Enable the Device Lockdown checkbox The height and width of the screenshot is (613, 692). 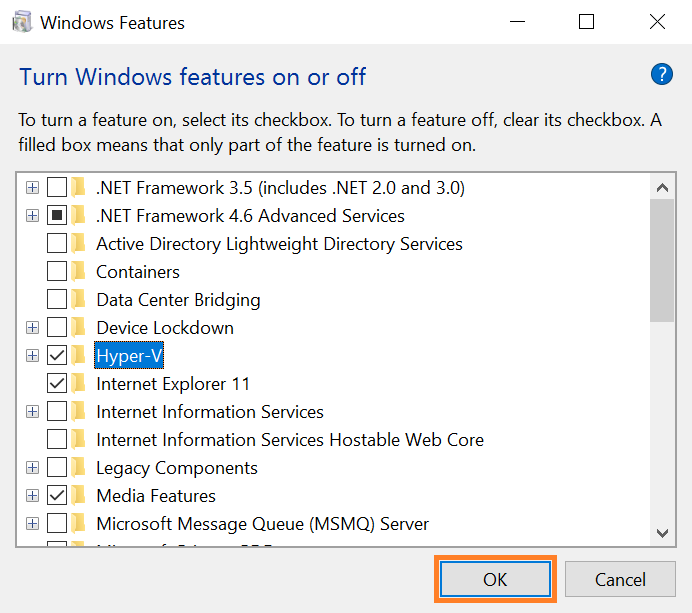[57, 327]
